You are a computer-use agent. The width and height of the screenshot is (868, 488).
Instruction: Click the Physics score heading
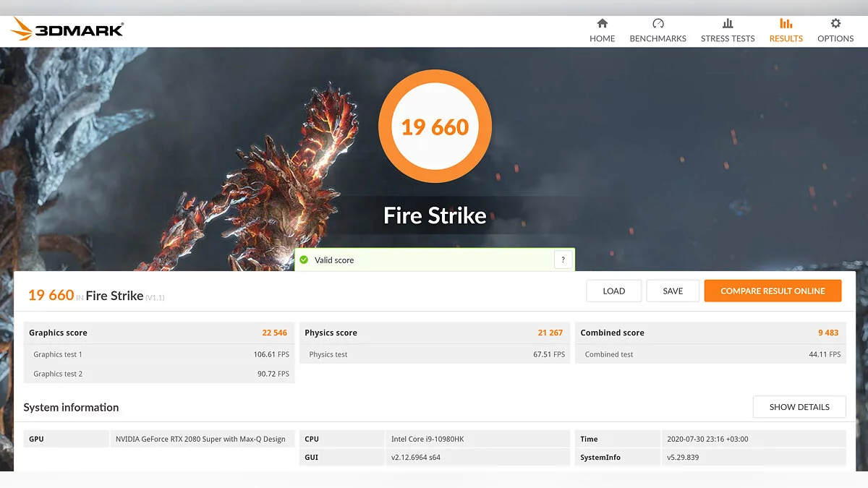pyautogui.click(x=331, y=333)
